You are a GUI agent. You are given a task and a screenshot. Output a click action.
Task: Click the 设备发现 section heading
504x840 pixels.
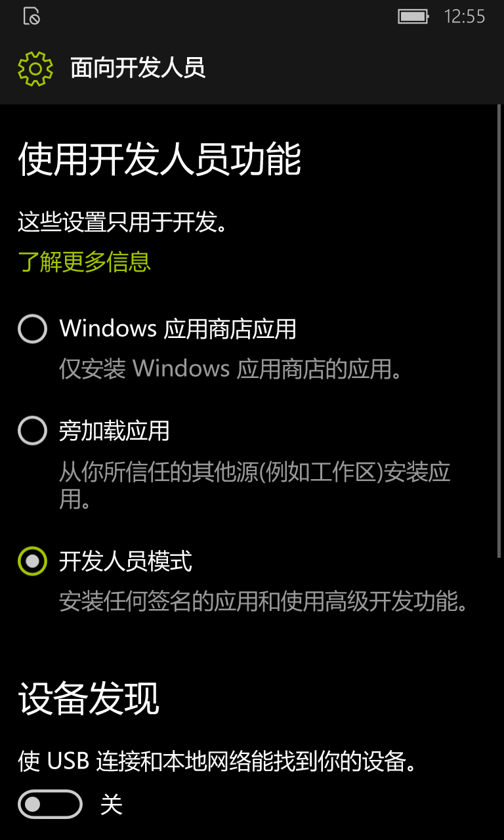89,698
